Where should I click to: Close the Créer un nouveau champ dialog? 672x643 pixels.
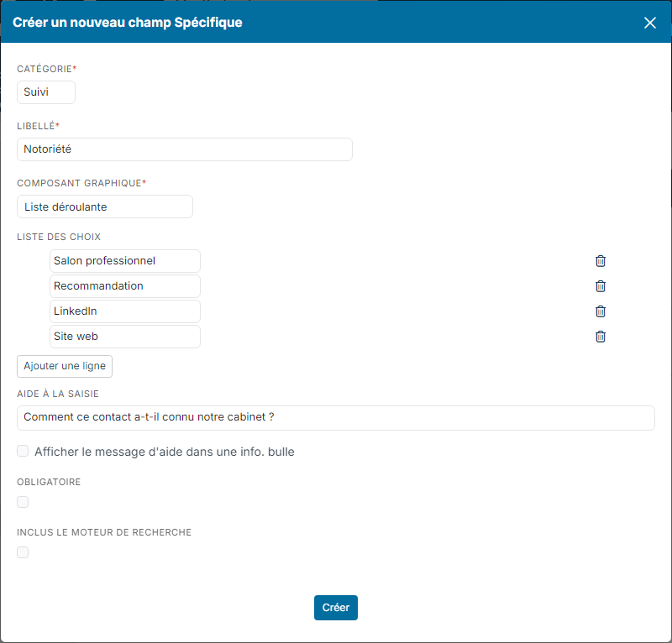pyautogui.click(x=650, y=23)
